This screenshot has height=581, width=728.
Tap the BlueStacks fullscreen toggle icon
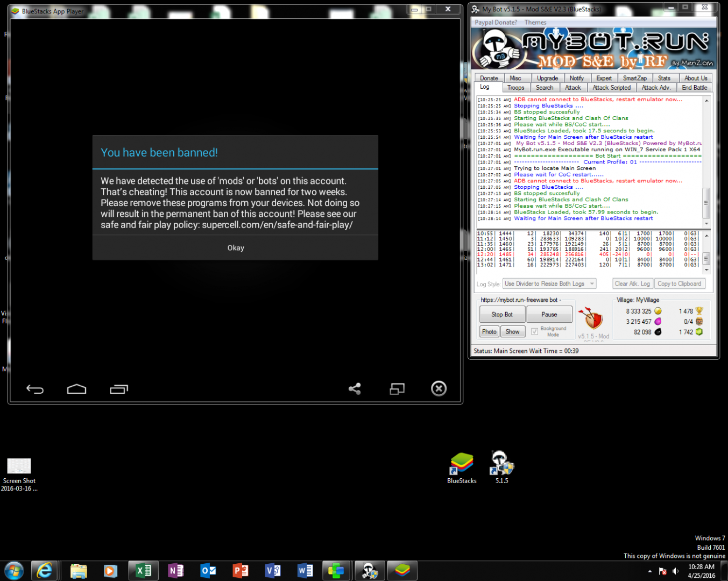(397, 388)
